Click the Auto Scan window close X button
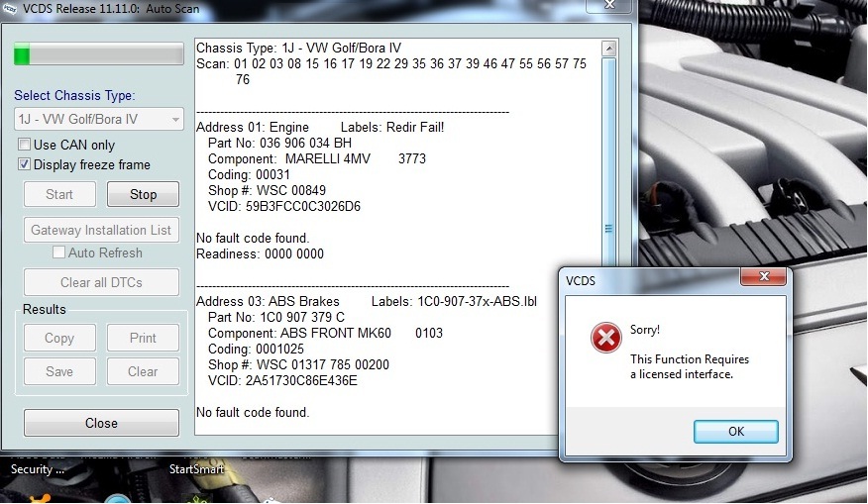 (609, 5)
